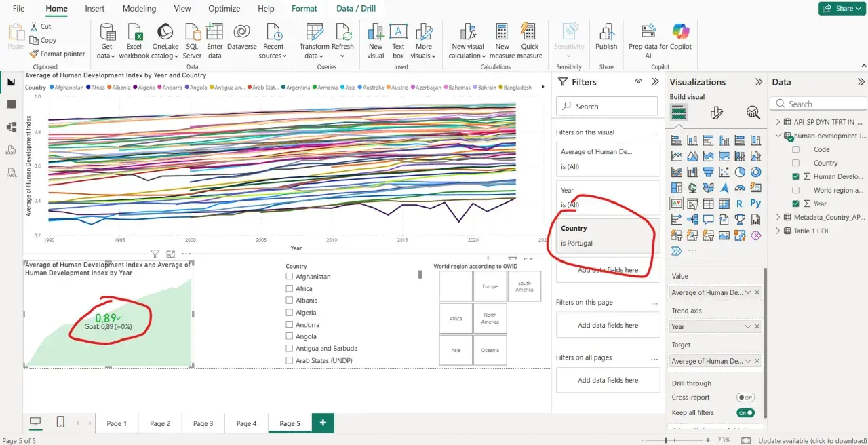Open the Optimize ribbon tab

click(224, 9)
